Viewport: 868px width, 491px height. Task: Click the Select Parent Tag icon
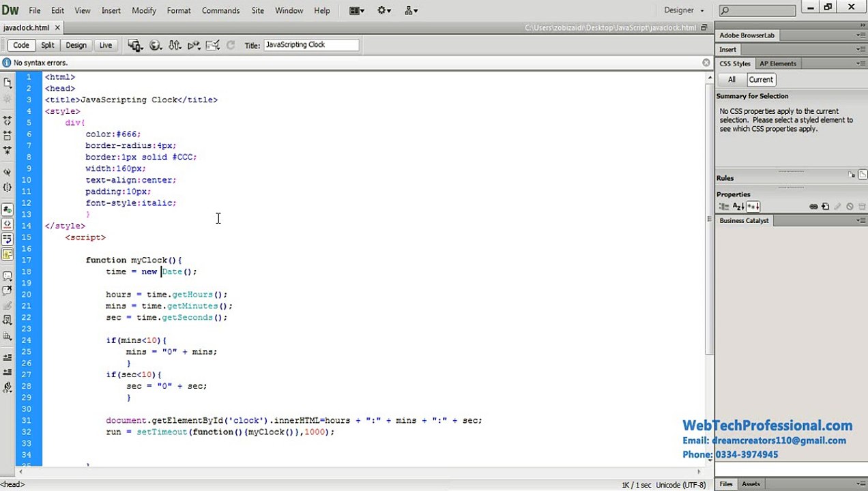click(8, 172)
